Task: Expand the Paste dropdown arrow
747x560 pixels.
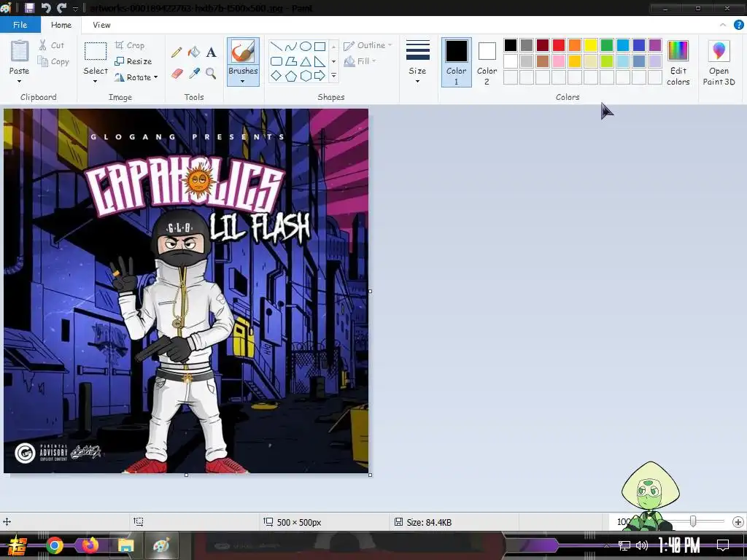Action: (19, 82)
